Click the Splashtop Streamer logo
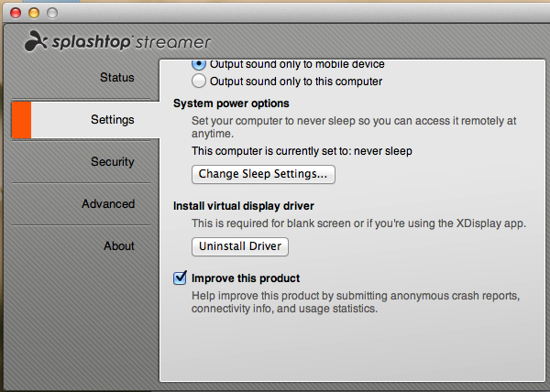The height and width of the screenshot is (392, 550). coord(117,42)
